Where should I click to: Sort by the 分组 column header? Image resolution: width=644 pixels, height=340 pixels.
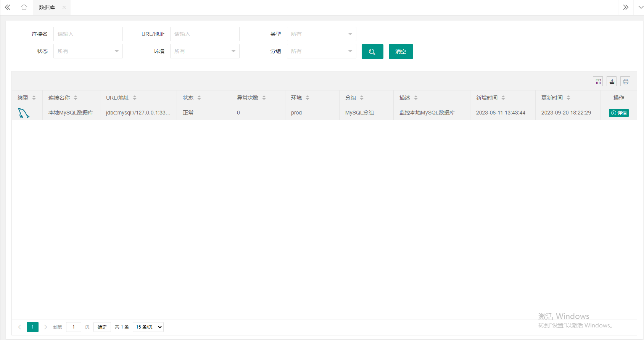pos(362,98)
